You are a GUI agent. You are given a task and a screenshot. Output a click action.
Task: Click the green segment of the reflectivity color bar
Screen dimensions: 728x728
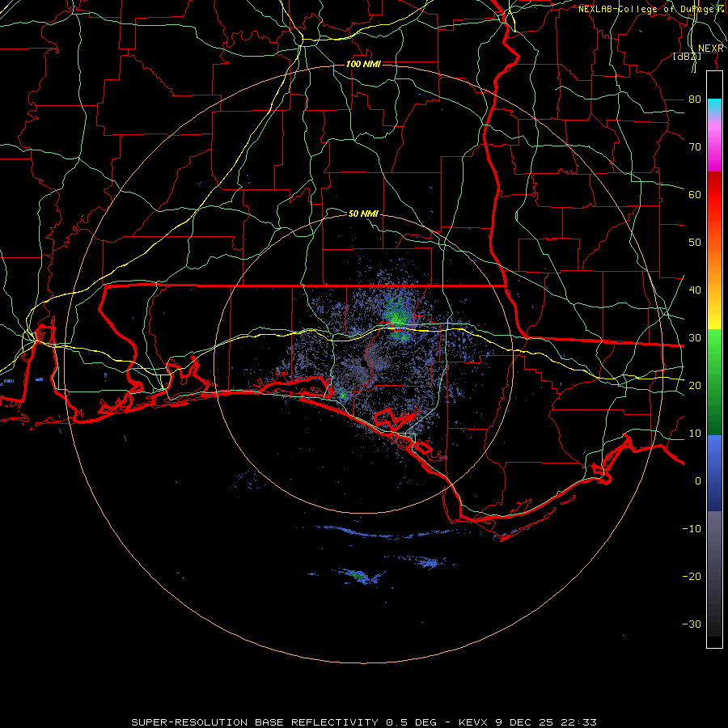[714, 382]
